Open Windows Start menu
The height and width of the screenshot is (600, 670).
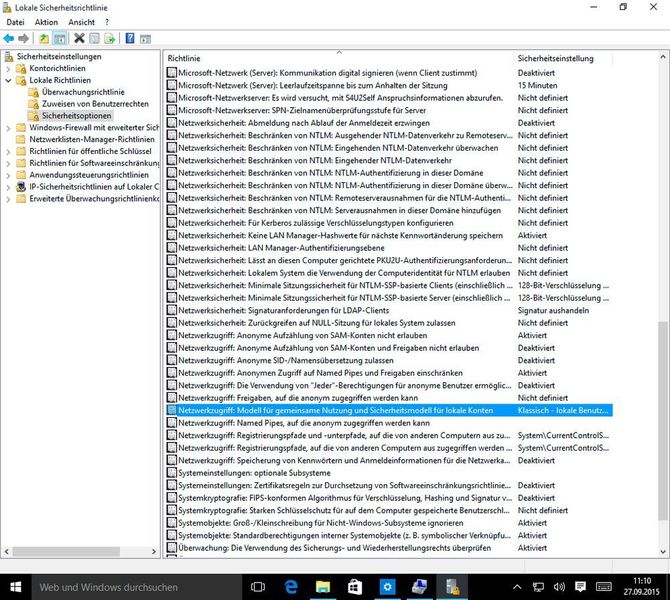[16, 587]
